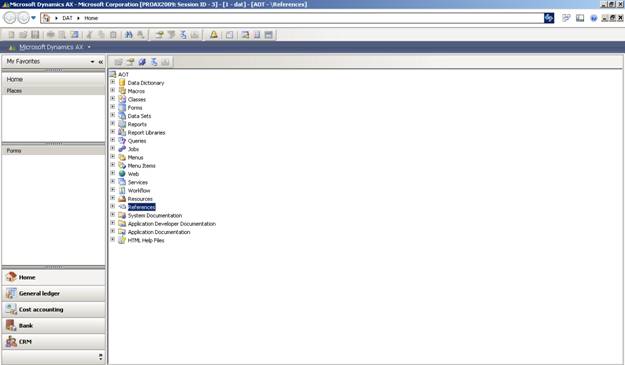Select the Menu Items tree item
625x365 pixels.
[142, 165]
